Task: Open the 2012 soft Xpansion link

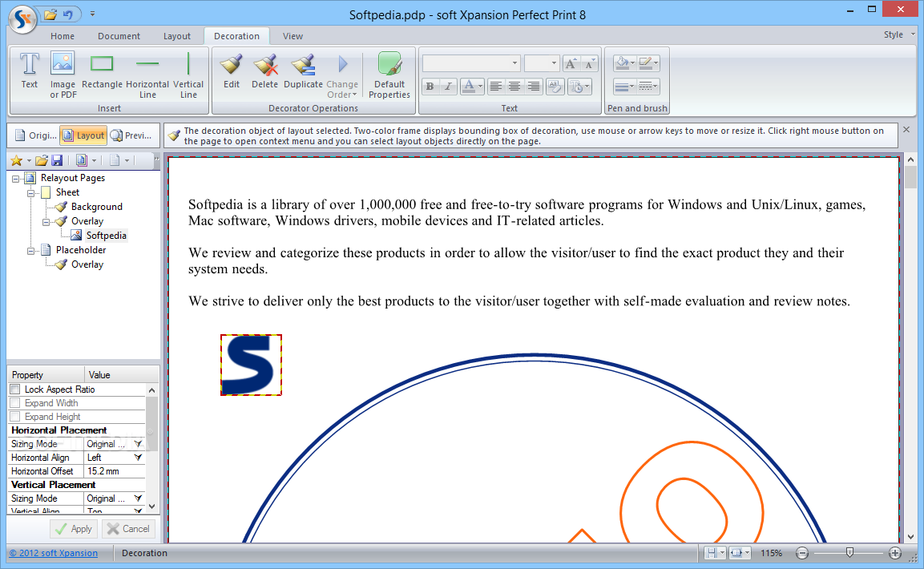Action: click(x=54, y=553)
